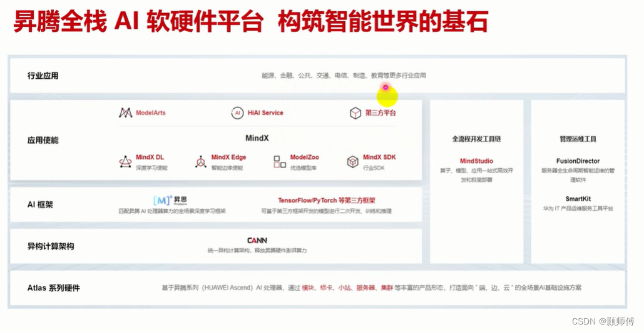
Task: Click the 统一异构计算架构 CANN description
Action: 257,250
